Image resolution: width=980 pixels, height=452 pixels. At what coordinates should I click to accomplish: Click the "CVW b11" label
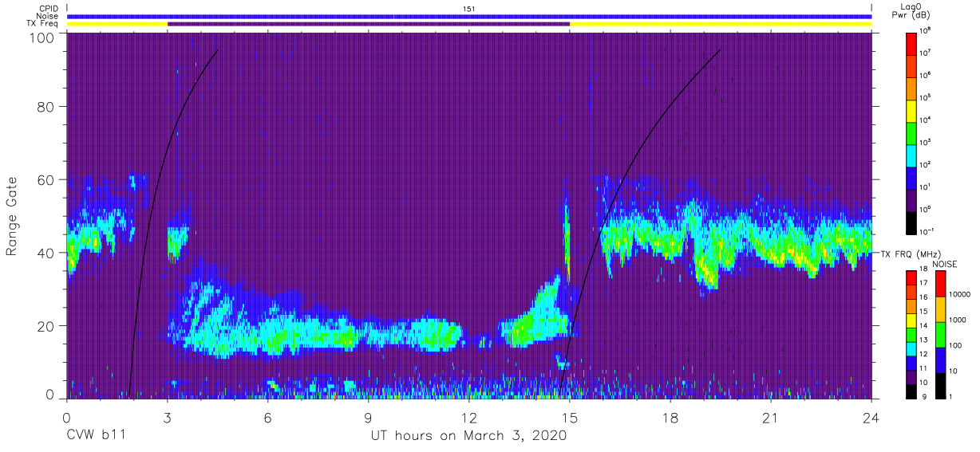(95, 436)
